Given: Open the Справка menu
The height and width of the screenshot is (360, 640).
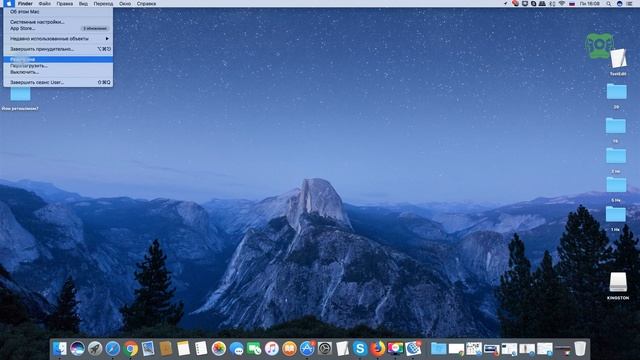Looking at the screenshot, I should click(x=146, y=4).
